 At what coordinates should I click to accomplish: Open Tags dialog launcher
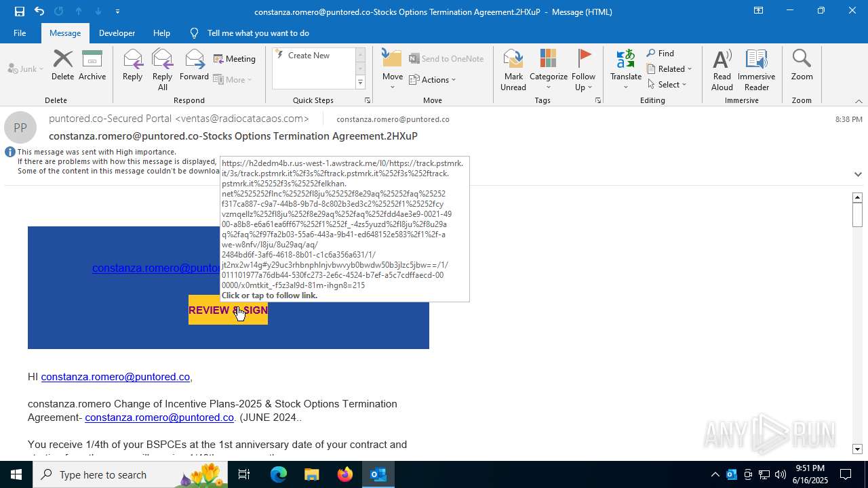(598, 100)
